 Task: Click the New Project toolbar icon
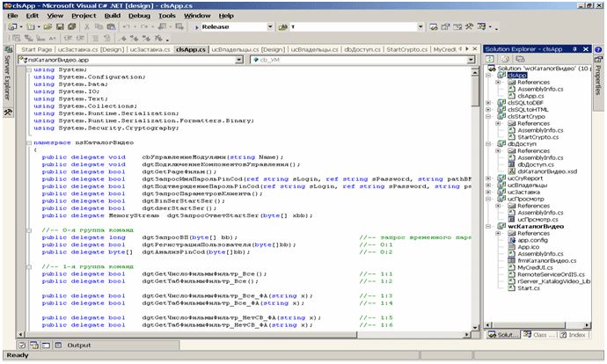coord(12,26)
